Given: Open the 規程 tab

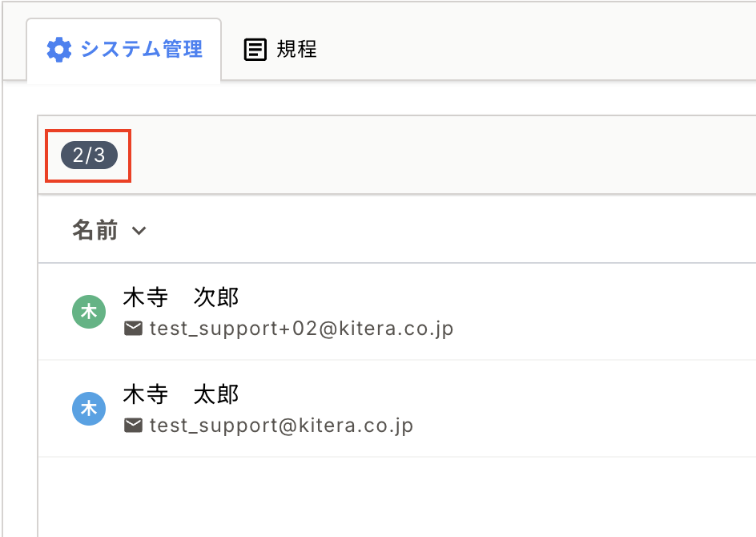Looking at the screenshot, I should (x=296, y=50).
